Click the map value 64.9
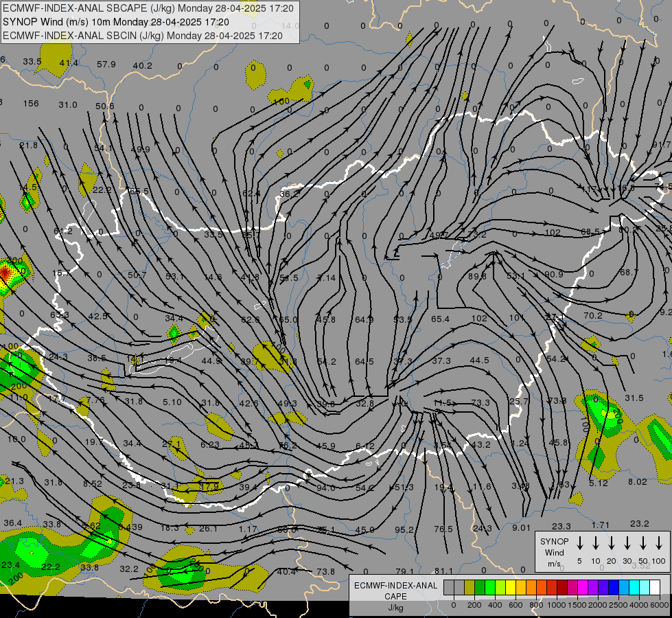Viewport: 672px width, 618px height. [364, 319]
